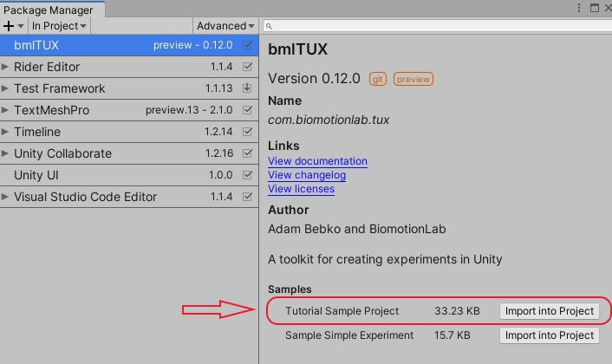Click the Version 0.12.0 text
The image size is (612, 364).
(314, 78)
